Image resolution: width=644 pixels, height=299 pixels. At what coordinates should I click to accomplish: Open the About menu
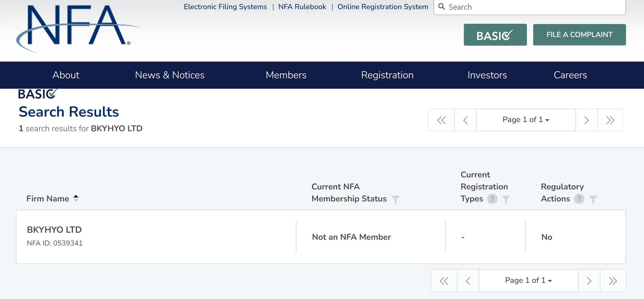[66, 75]
